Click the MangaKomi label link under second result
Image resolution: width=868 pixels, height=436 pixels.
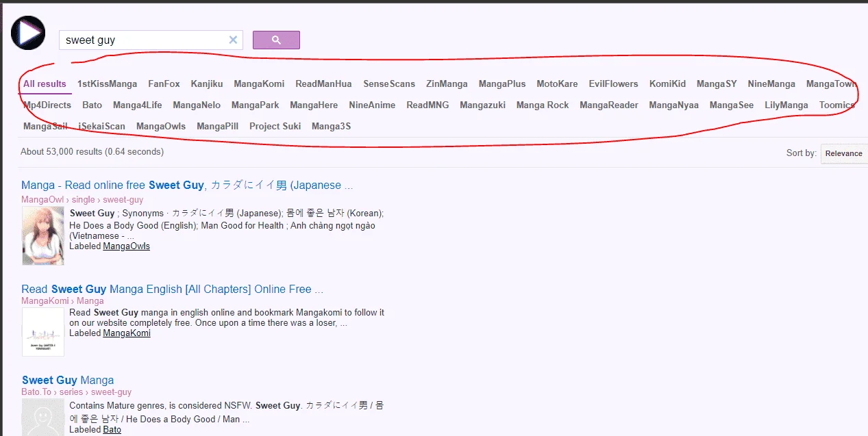tap(127, 333)
